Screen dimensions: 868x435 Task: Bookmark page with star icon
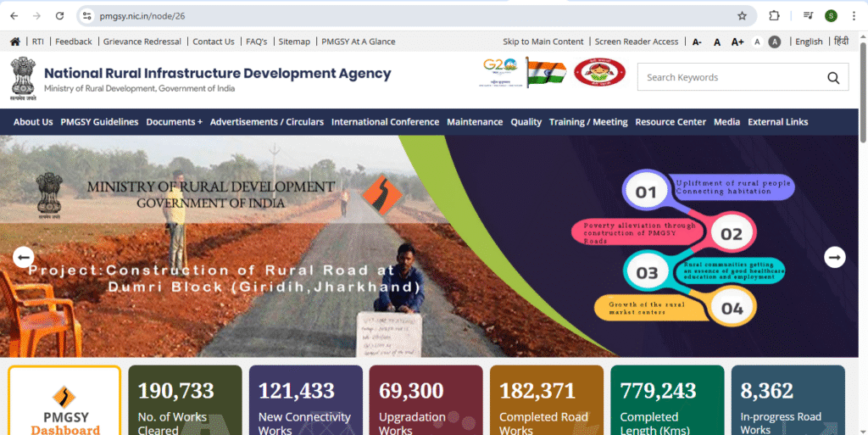[x=742, y=16]
